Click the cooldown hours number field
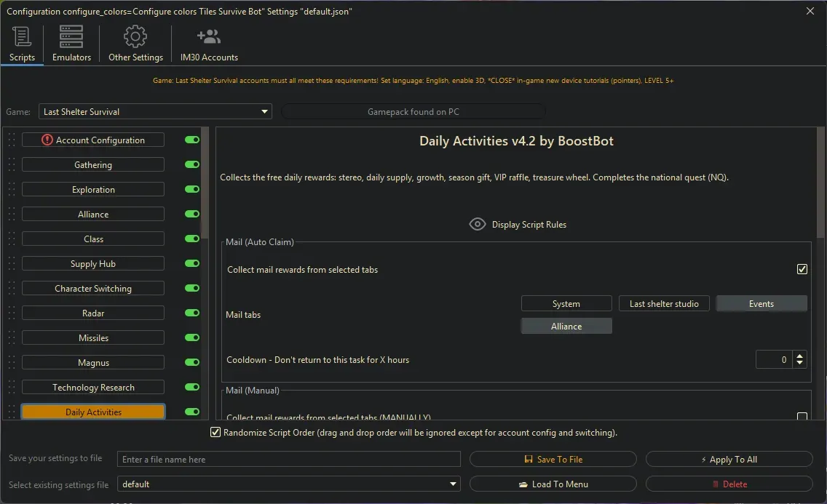This screenshot has height=504, width=827. coord(775,360)
